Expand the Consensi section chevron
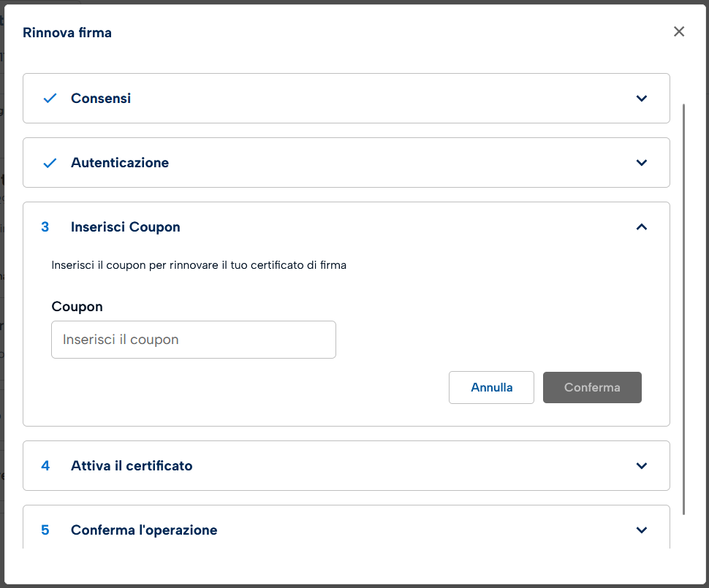The height and width of the screenshot is (588, 709). pyautogui.click(x=641, y=99)
